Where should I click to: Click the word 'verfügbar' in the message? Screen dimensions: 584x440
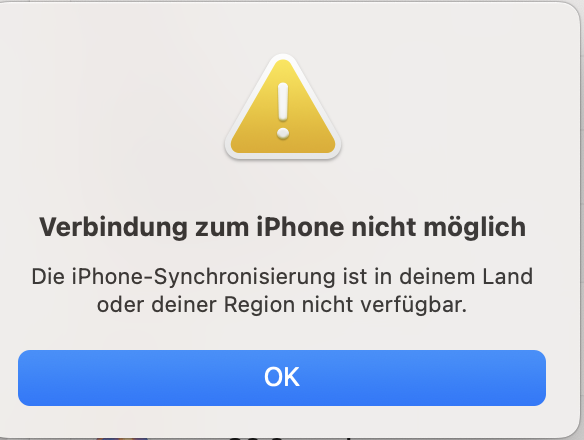point(410,306)
